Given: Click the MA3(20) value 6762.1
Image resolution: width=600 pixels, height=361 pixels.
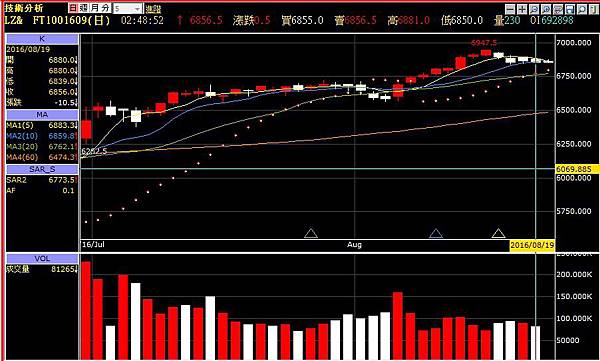Looking at the screenshot, I should 63,147.
